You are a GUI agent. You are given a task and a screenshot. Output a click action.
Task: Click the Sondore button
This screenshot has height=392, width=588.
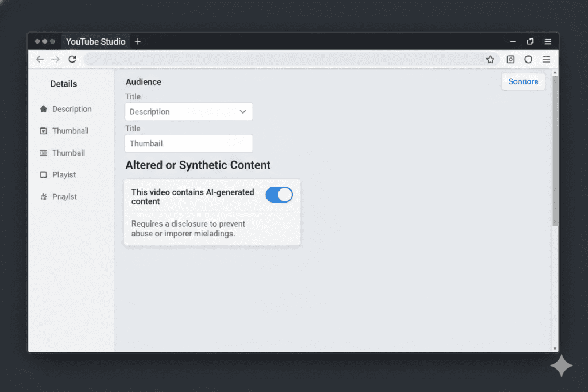pyautogui.click(x=523, y=81)
